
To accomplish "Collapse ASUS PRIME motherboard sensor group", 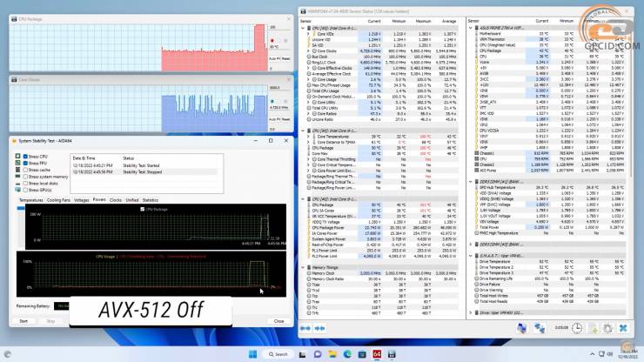I will 471,28.
